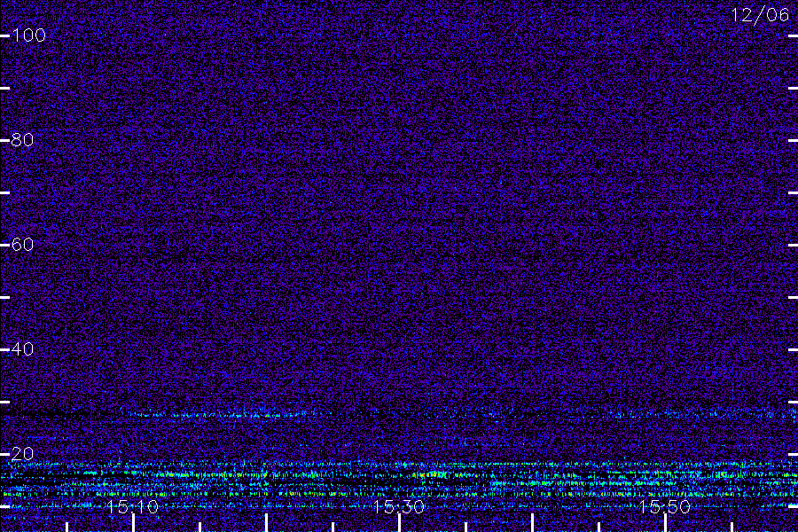Click the 40 frequency axis label

22,348
